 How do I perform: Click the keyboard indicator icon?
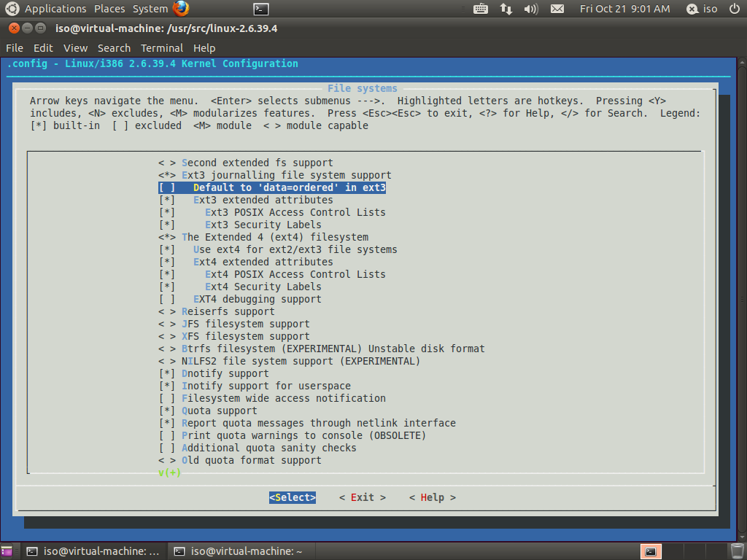coord(480,9)
